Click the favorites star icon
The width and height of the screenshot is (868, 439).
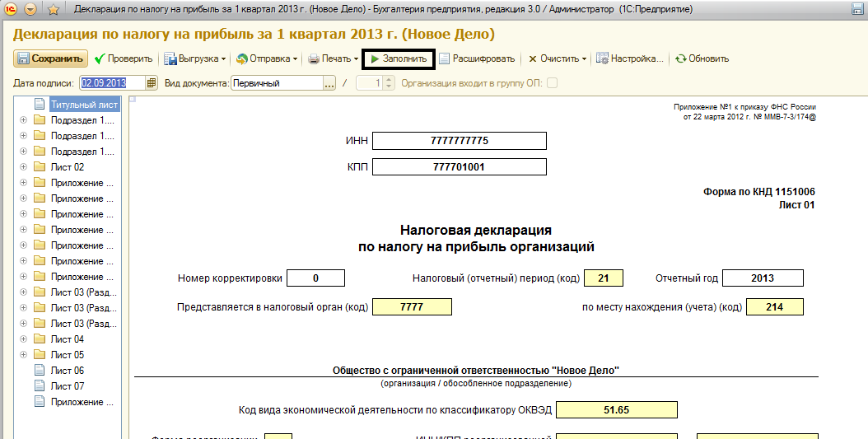(54, 9)
